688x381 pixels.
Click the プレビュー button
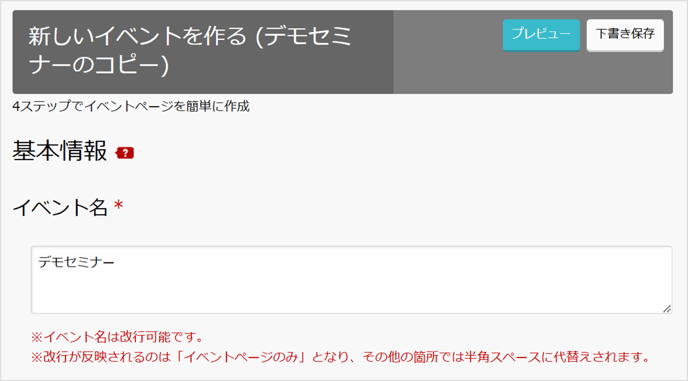[541, 35]
